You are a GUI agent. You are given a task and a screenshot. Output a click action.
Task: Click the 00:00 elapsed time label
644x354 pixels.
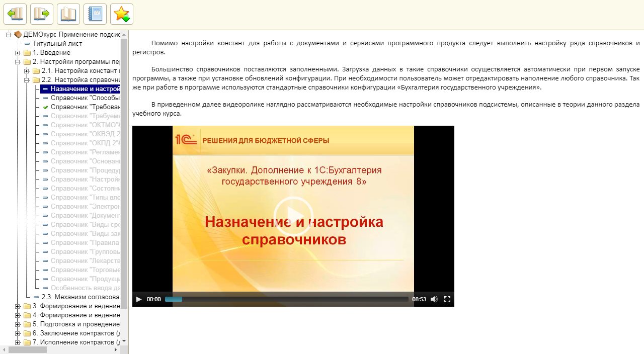[154, 299]
